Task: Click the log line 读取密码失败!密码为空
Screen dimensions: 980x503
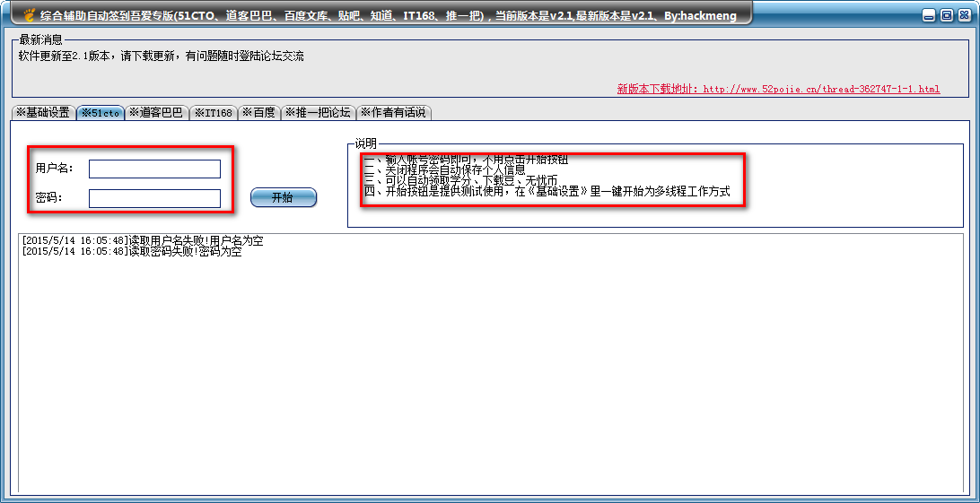Action: (x=131, y=253)
